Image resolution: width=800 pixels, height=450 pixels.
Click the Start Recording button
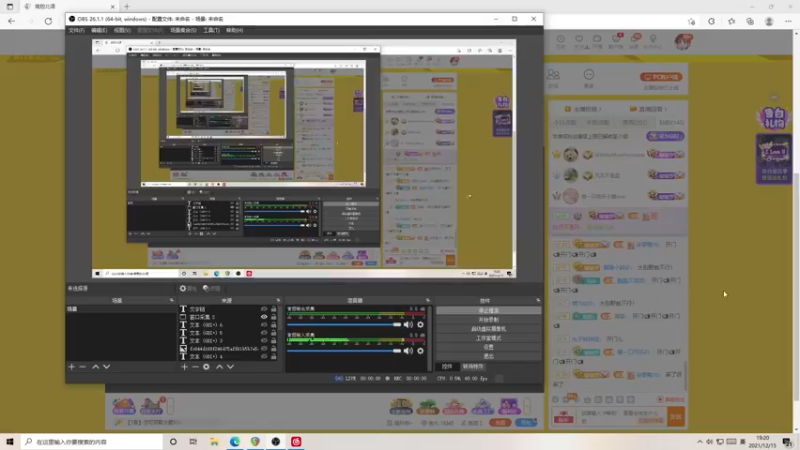click(x=488, y=319)
